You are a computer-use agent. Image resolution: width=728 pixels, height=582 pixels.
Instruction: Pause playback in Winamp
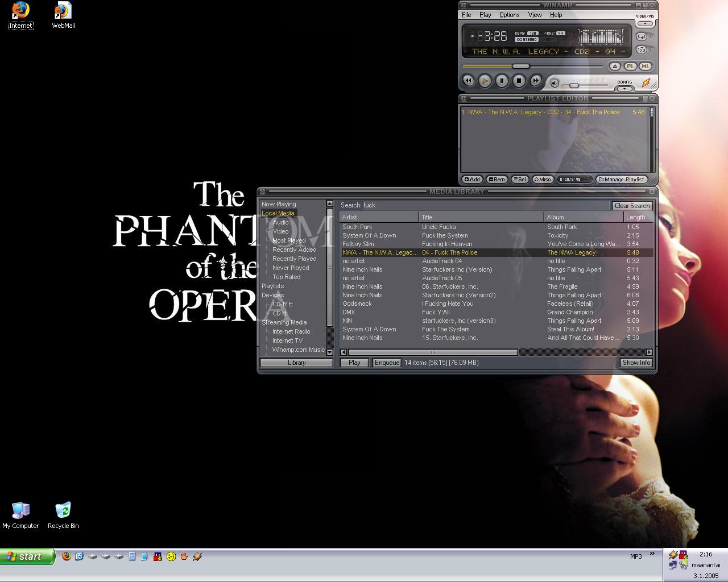tap(502, 81)
